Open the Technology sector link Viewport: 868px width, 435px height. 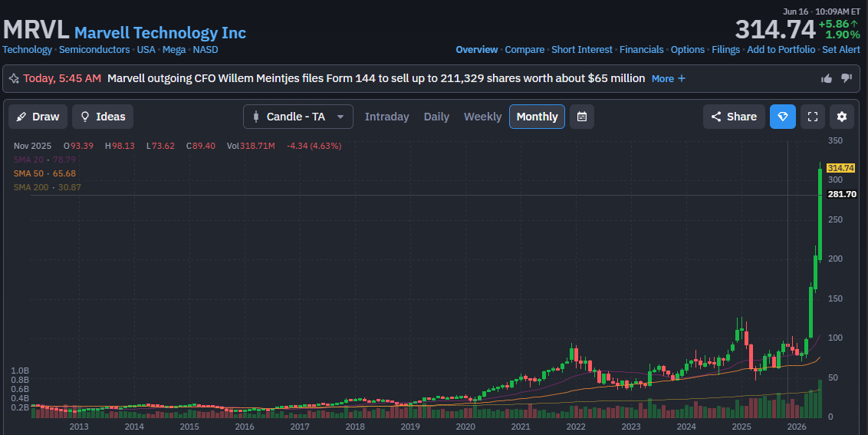(27, 49)
